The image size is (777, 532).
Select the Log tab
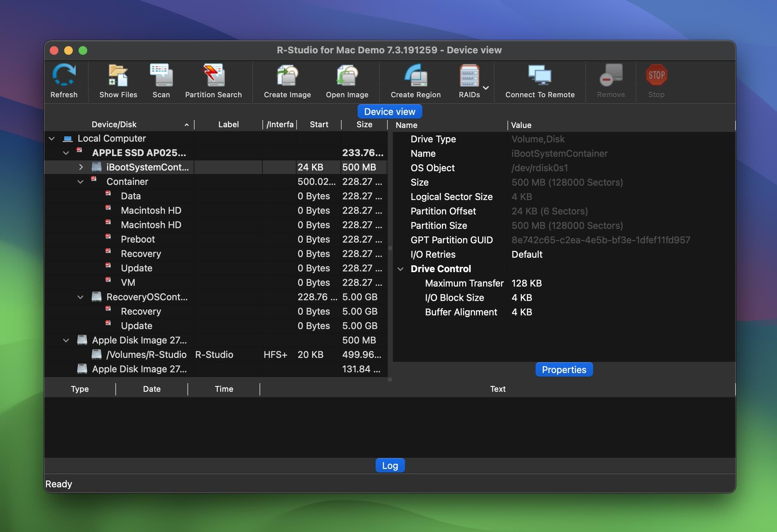(x=390, y=466)
